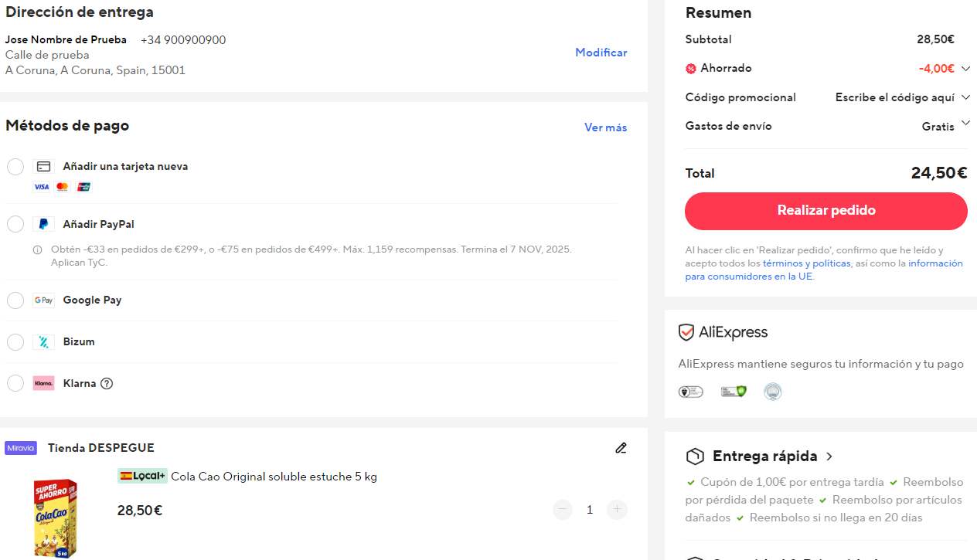Click Ver más payment methods link

(x=605, y=127)
